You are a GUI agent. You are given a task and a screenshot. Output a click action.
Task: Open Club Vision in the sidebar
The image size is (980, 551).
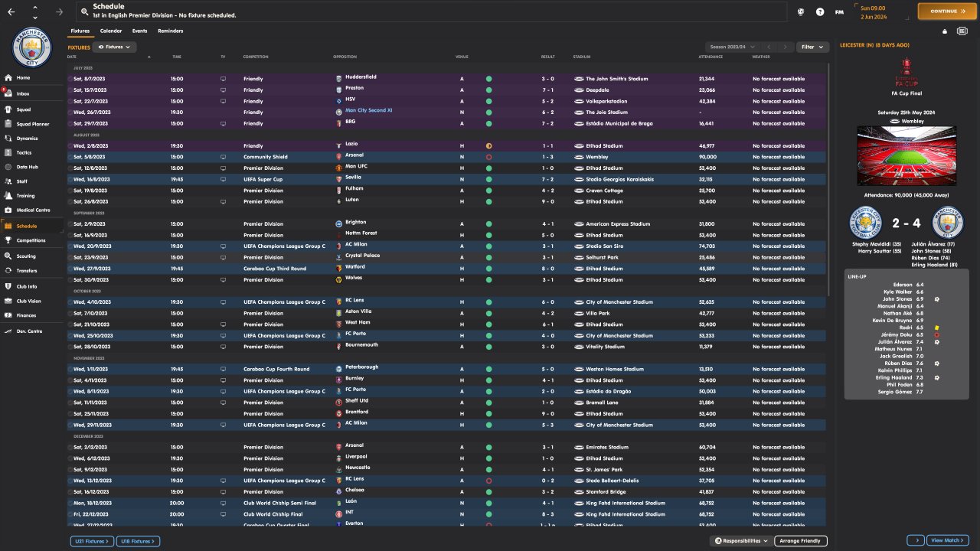pyautogui.click(x=31, y=301)
